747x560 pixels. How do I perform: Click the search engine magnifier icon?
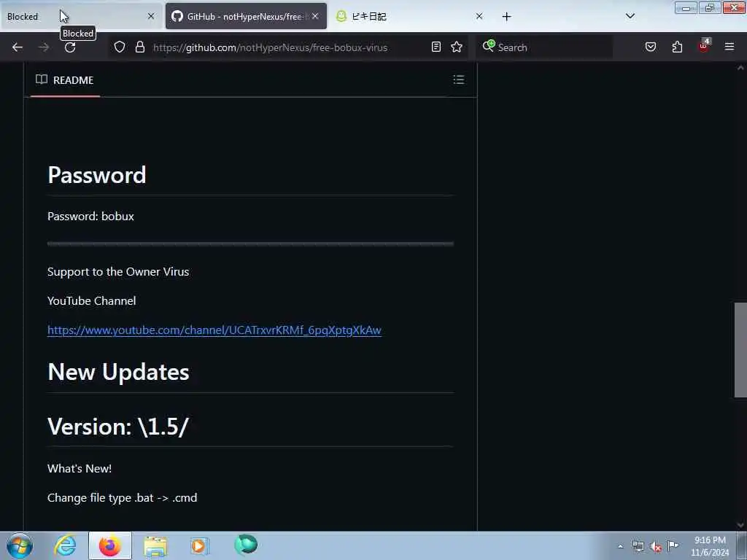click(488, 46)
